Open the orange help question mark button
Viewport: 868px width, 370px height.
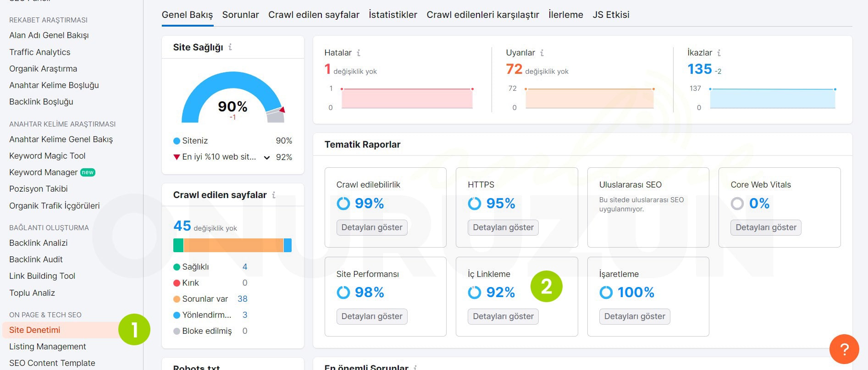coord(844,349)
